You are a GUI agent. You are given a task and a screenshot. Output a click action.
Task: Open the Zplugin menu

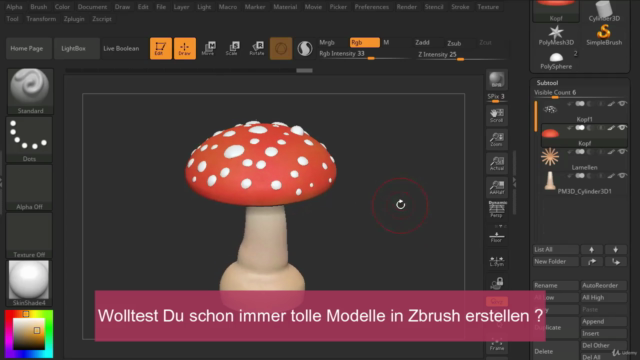click(x=74, y=19)
